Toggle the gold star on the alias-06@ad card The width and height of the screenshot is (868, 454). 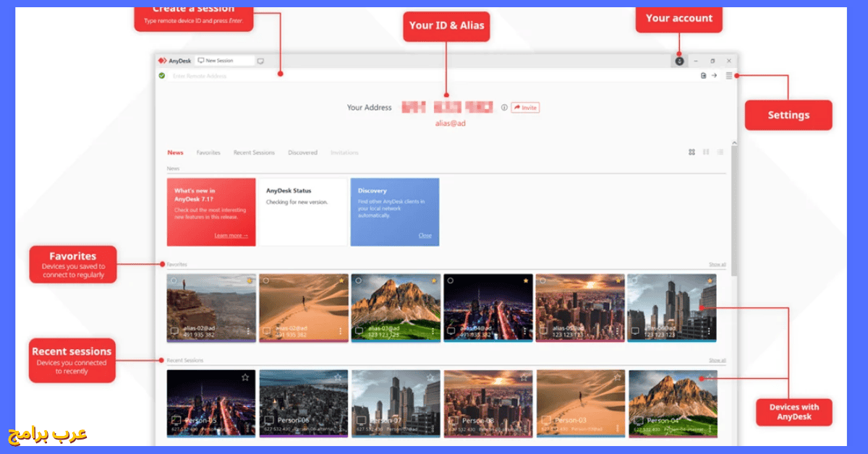pyautogui.click(x=710, y=280)
